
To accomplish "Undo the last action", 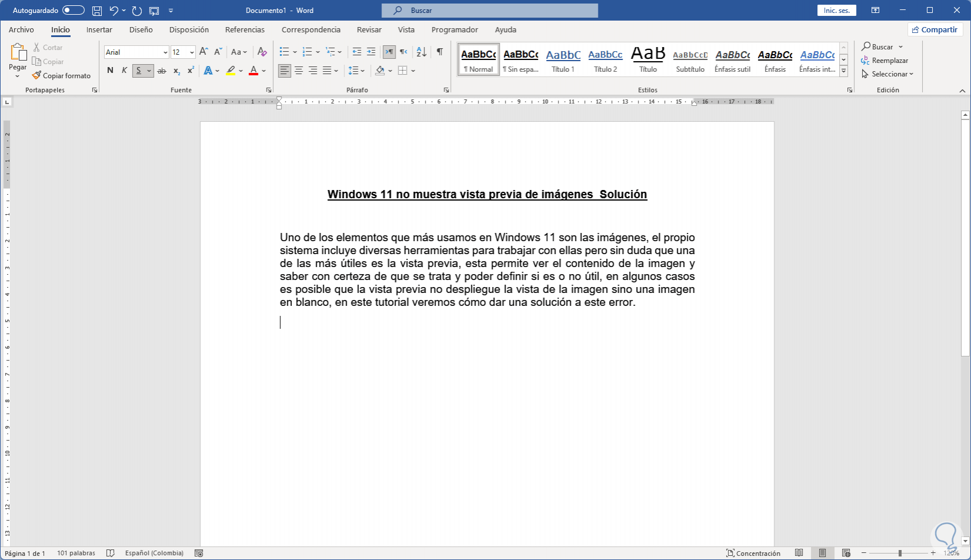I will point(114,11).
